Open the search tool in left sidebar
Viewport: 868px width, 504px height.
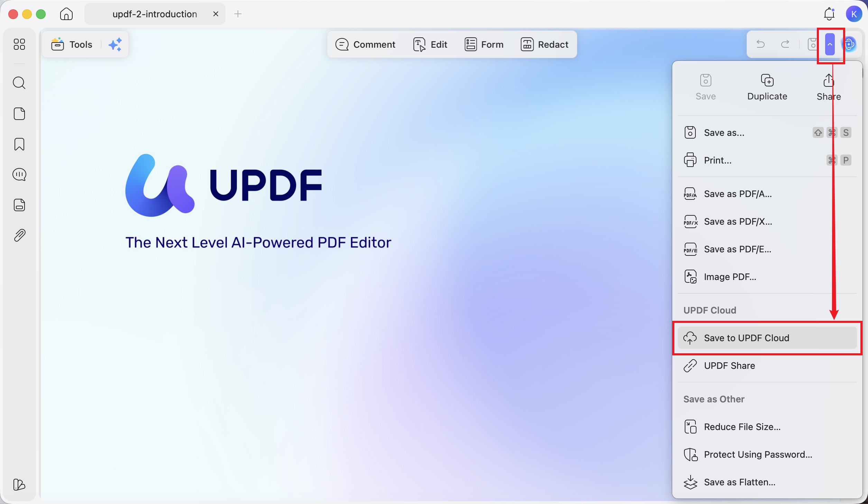[19, 83]
